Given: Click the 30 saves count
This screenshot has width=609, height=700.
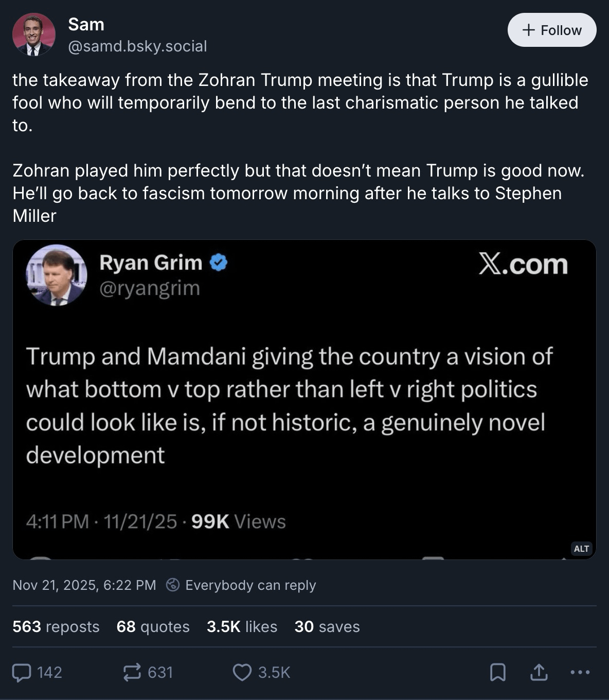Looking at the screenshot, I should 327,626.
